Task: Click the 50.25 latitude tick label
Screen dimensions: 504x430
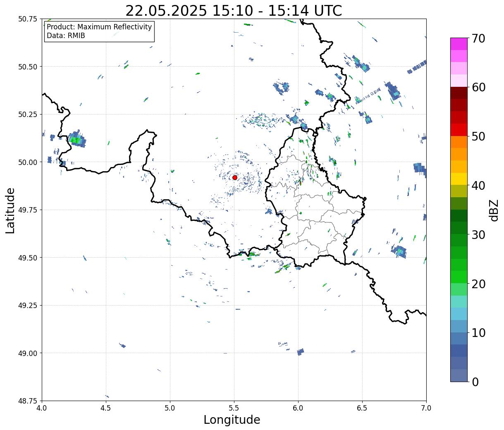Action: point(28,115)
